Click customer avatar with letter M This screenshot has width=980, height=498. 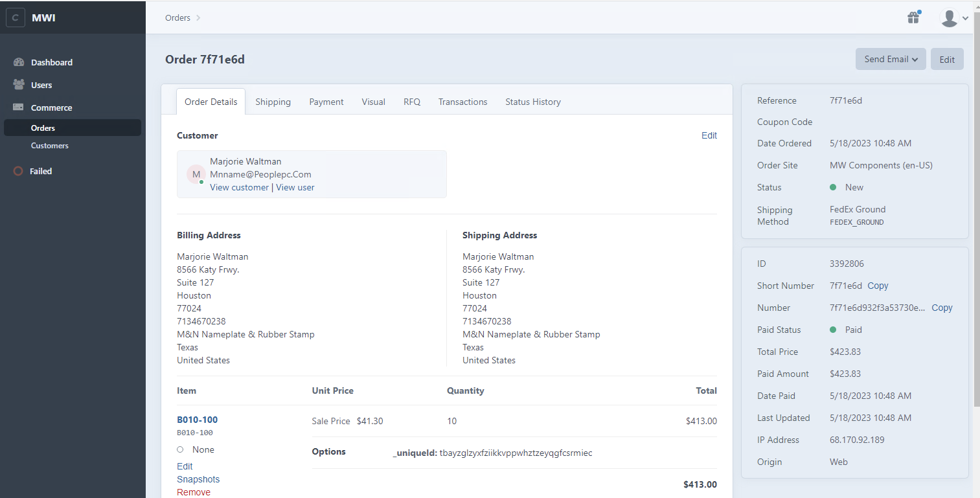click(196, 174)
